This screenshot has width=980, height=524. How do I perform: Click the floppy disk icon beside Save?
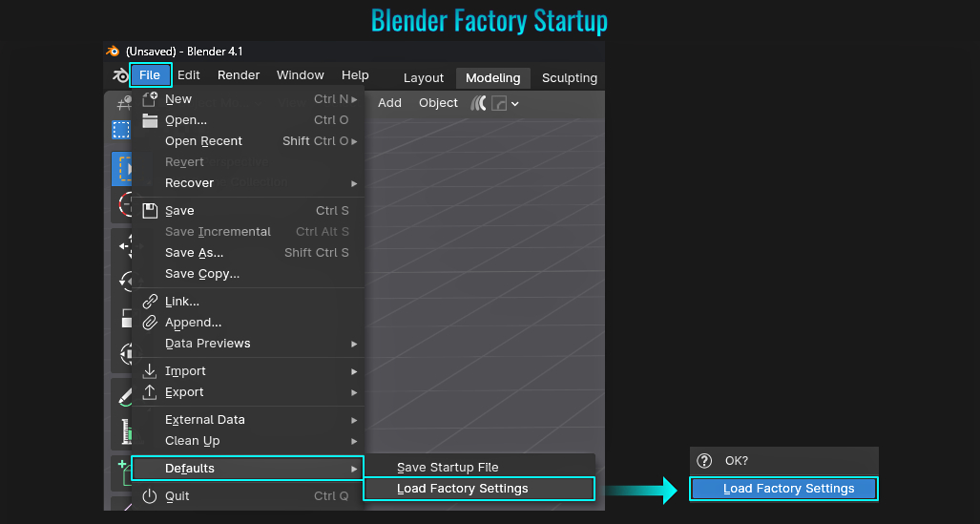tap(150, 211)
